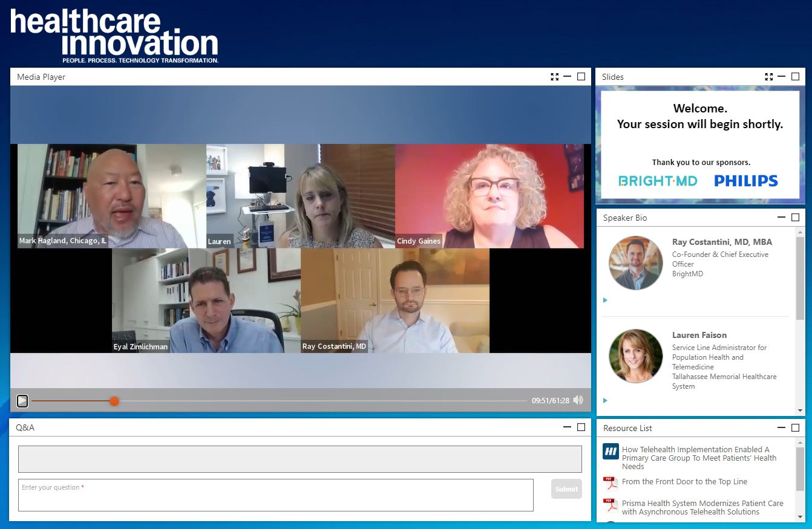Click the speaker volume icon

[x=577, y=400]
